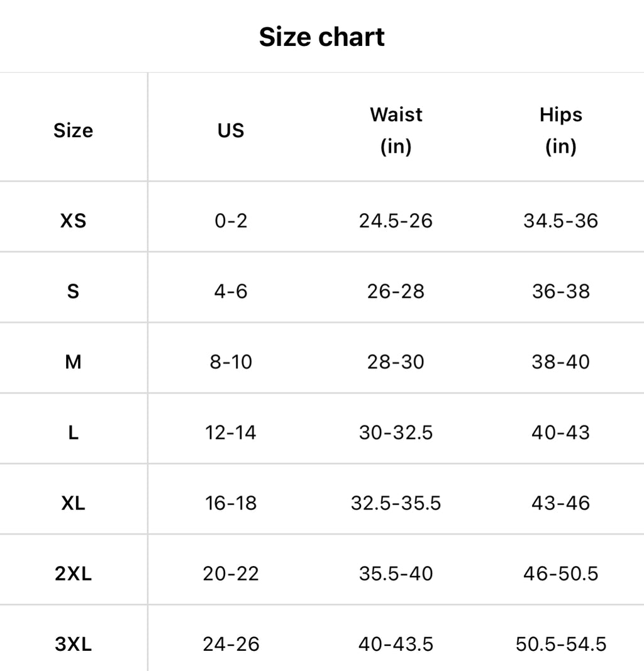Image resolution: width=644 pixels, height=671 pixels.
Task: Click the Hips (in) column header
Action: tap(560, 130)
